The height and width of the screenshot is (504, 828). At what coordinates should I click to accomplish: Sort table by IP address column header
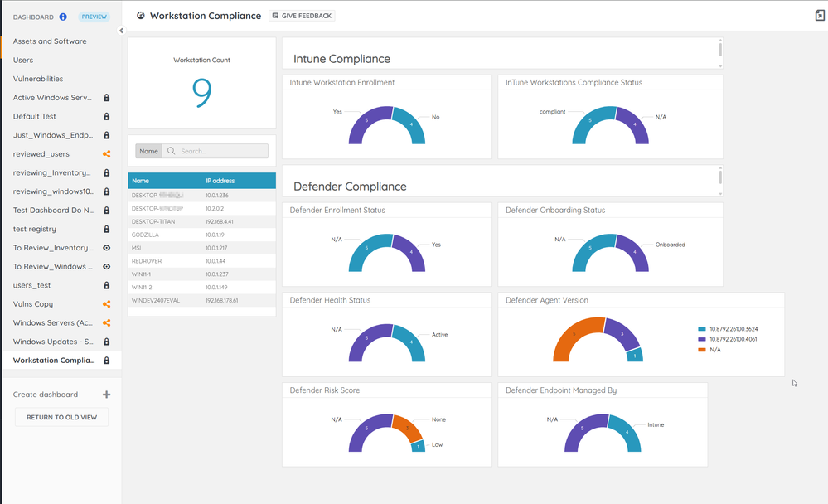point(220,180)
